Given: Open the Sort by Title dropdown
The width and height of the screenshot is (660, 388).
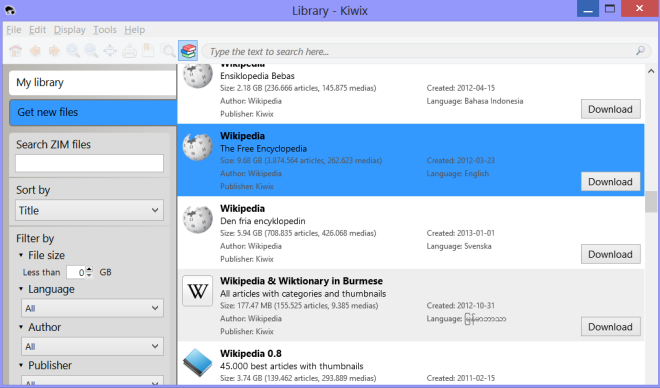Looking at the screenshot, I should pyautogui.click(x=89, y=210).
